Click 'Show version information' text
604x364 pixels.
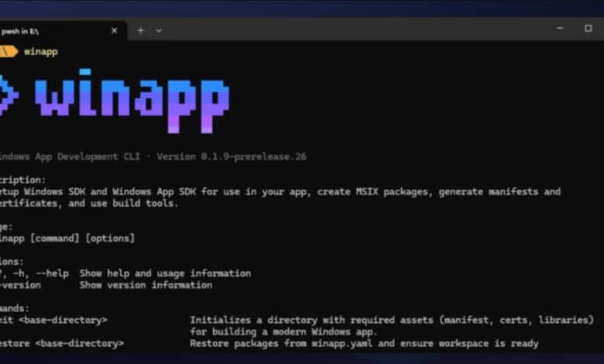pyautogui.click(x=145, y=285)
